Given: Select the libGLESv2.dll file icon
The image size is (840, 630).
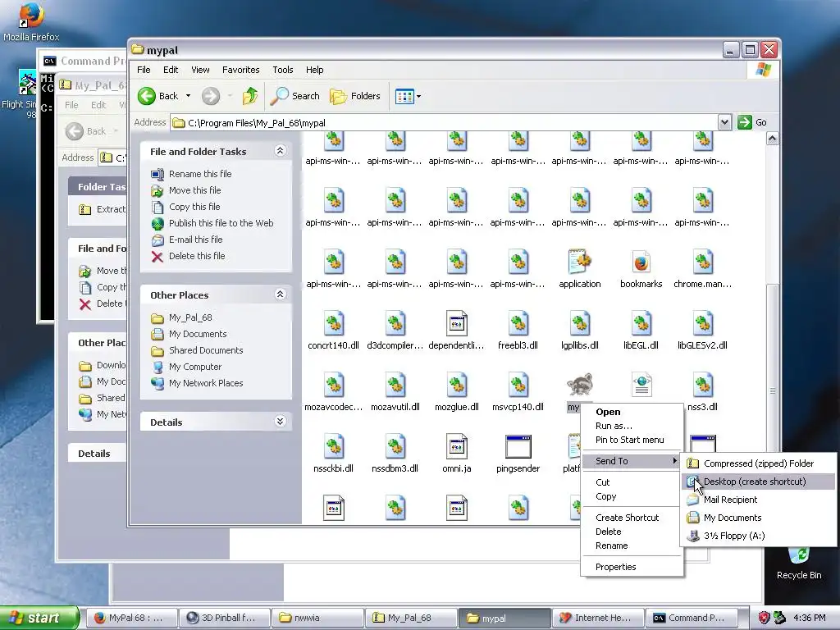Looking at the screenshot, I should 702,323.
